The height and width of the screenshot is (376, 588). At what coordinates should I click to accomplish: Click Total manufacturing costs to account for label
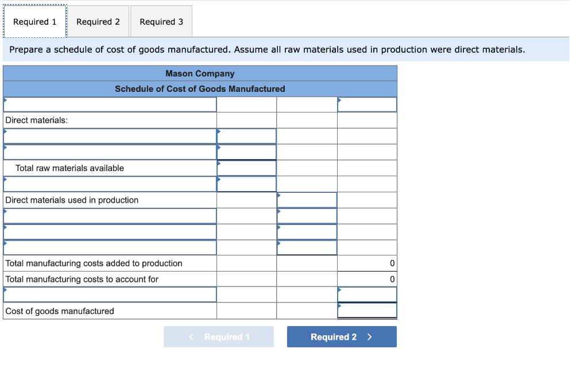click(82, 280)
